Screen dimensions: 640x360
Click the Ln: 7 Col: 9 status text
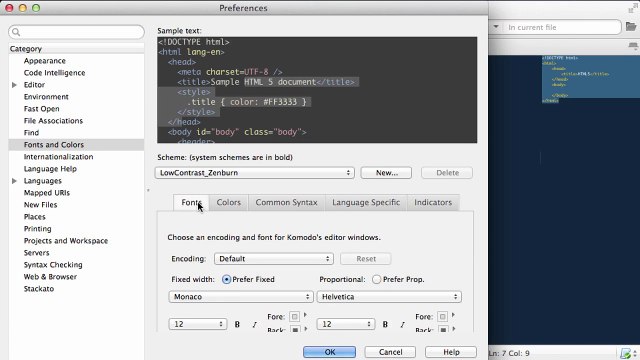click(x=509, y=353)
